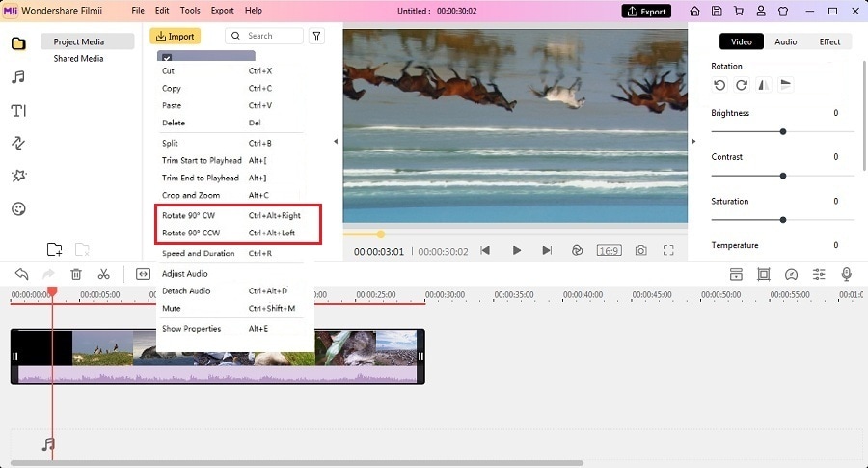Screen dimensions: 868x468
Task: Take a snapshot of the preview
Action: 640,250
